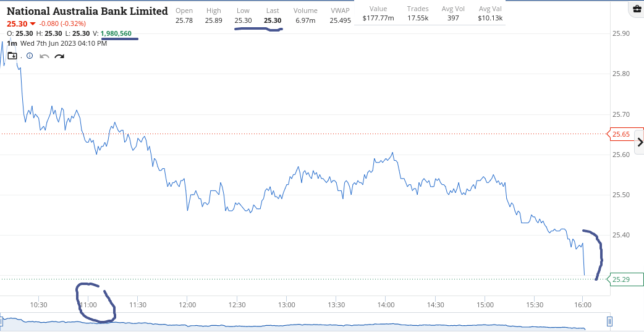This screenshot has width=644, height=332.
Task: Click the 25.90 price axis label
Action: point(621,33)
